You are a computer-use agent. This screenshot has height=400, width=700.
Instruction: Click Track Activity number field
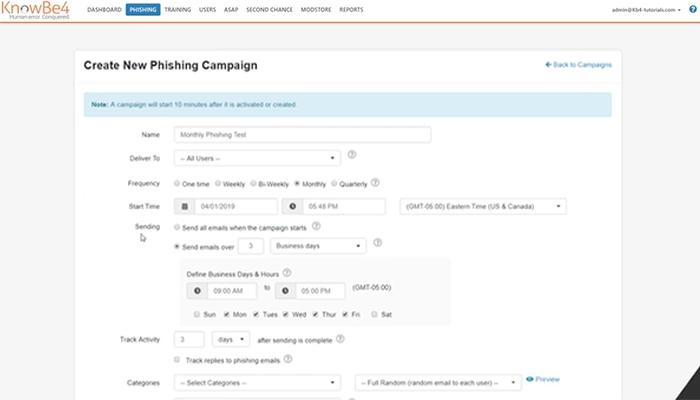point(189,339)
